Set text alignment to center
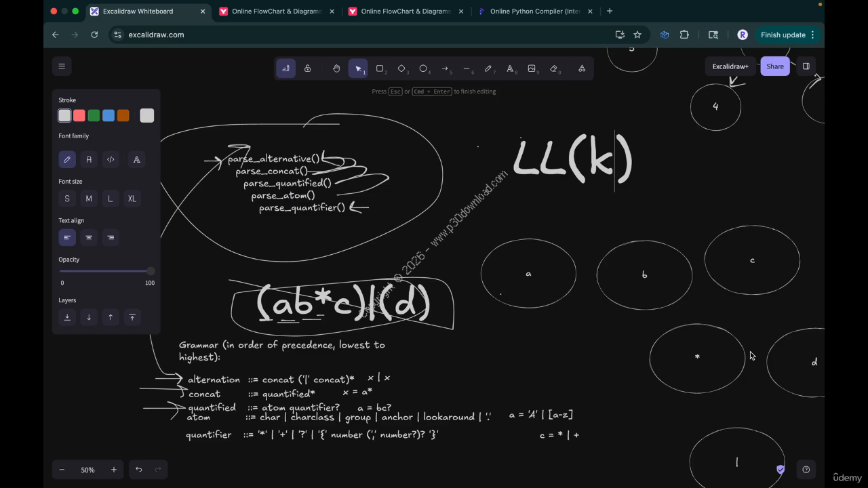868x488 pixels. point(89,237)
